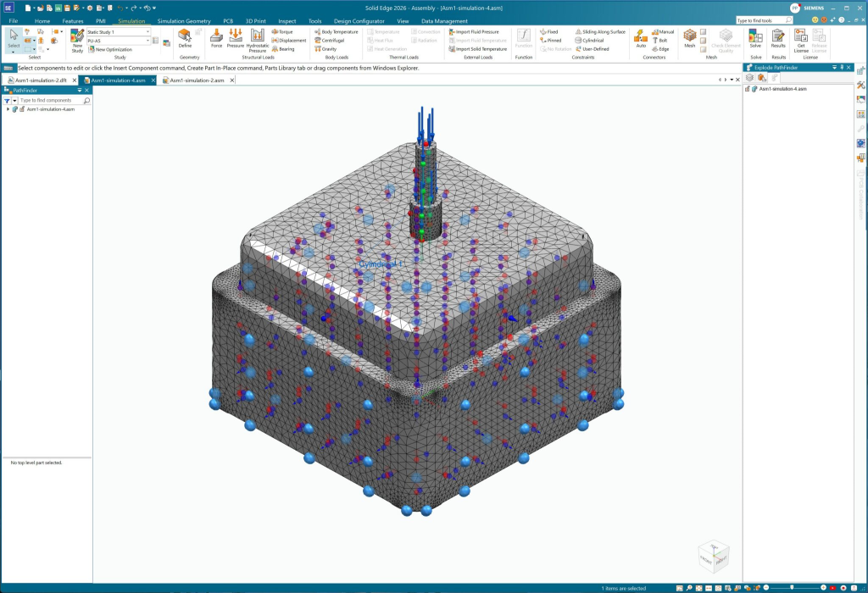Image resolution: width=868 pixels, height=593 pixels.
Task: Adjust the zoom slider in status bar
Action: [x=792, y=587]
